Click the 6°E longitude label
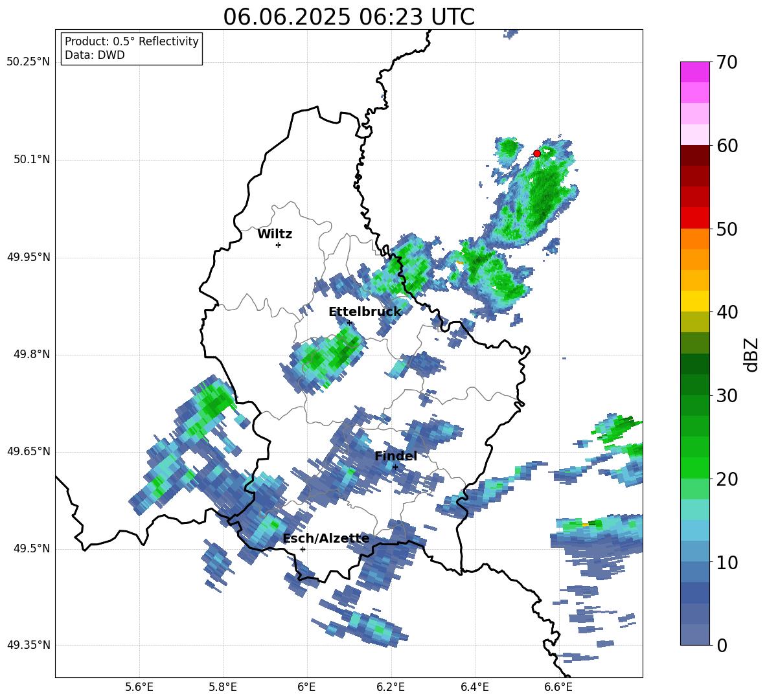The width and height of the screenshot is (767, 700). (306, 687)
